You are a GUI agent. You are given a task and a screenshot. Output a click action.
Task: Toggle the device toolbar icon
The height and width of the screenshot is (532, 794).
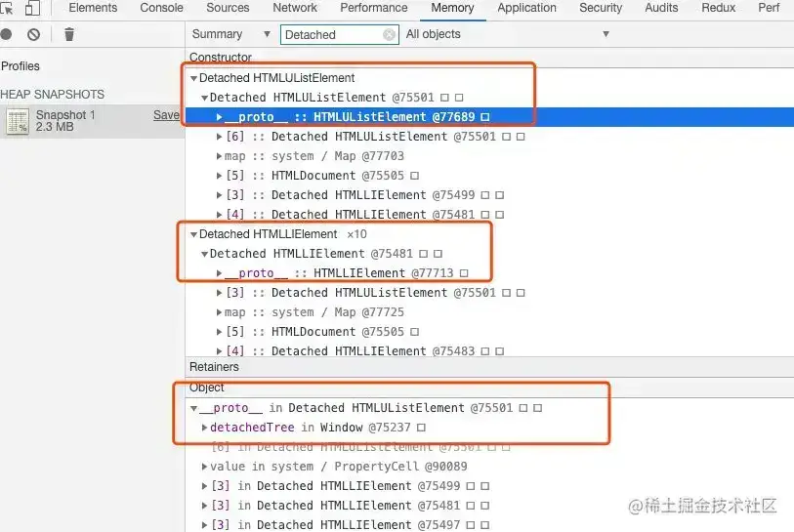pos(32,8)
